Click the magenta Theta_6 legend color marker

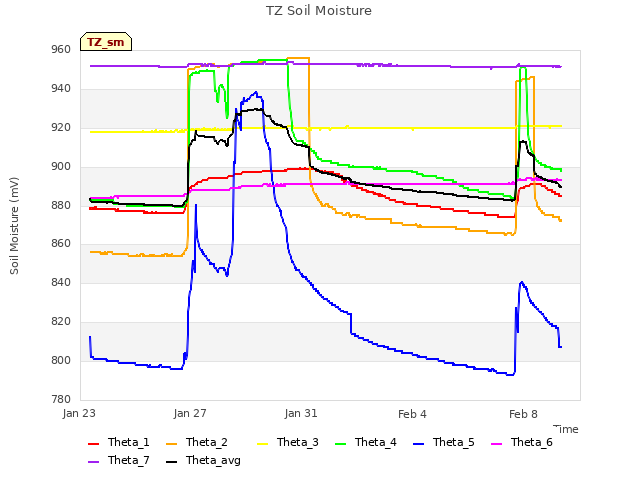497,444
